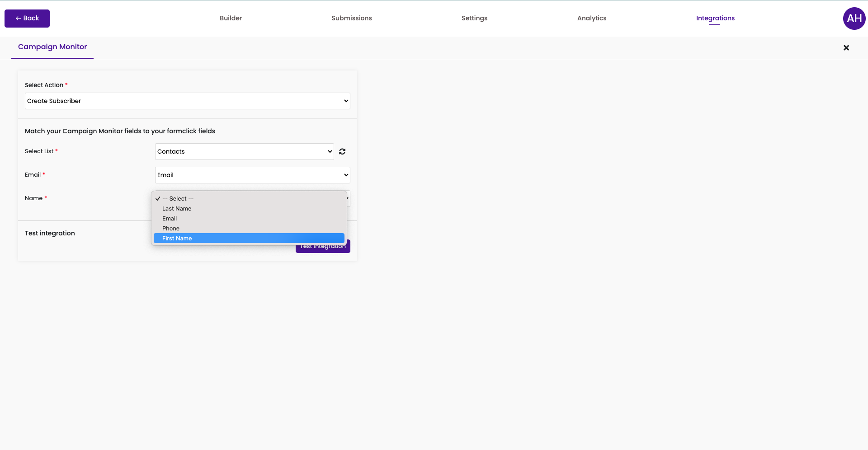Expand the Select List Contacts dropdown

pyautogui.click(x=245, y=152)
